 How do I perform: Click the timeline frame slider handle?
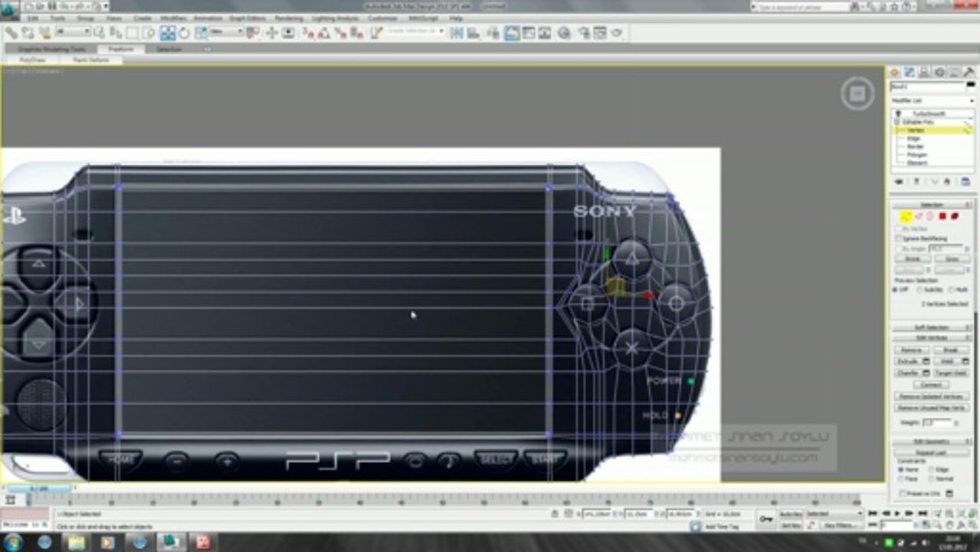39,488
